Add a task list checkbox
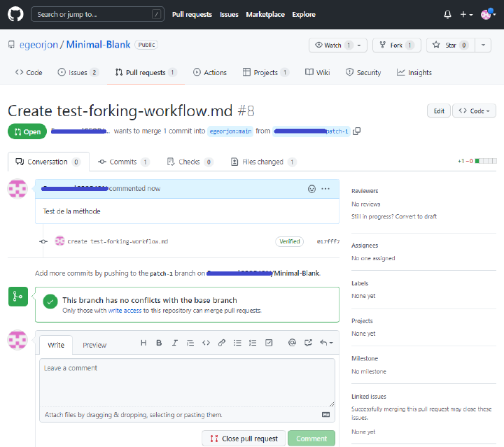The width and height of the screenshot is (504, 447). 269,343
